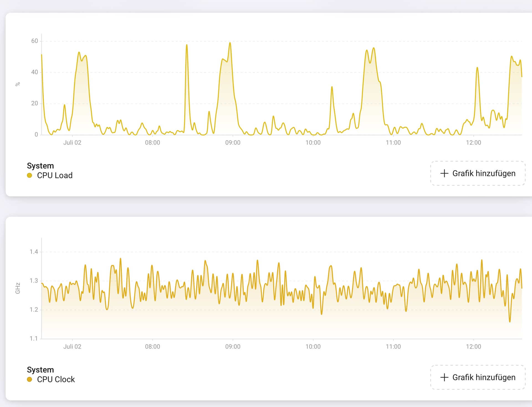Image resolution: width=532 pixels, height=407 pixels.
Task: Add a graphic to the CPU Clock chart
Action: (x=478, y=377)
